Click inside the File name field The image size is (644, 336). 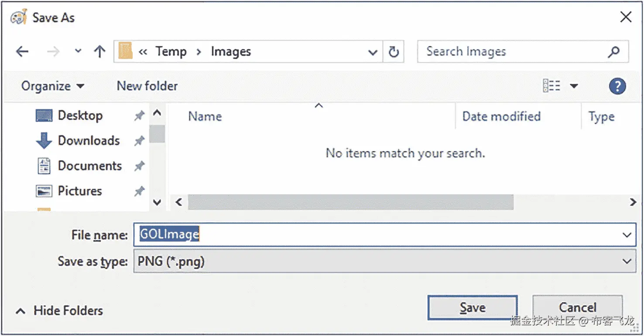click(305, 235)
